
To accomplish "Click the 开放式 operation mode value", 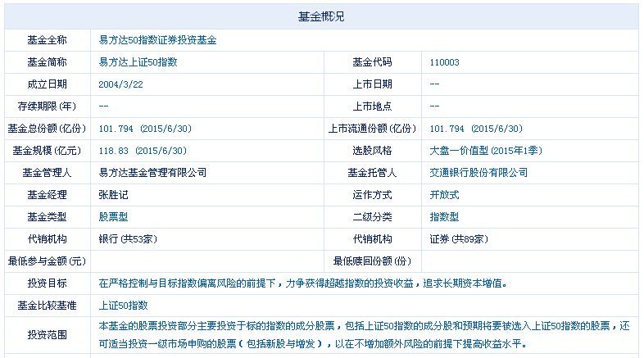I will tap(444, 195).
